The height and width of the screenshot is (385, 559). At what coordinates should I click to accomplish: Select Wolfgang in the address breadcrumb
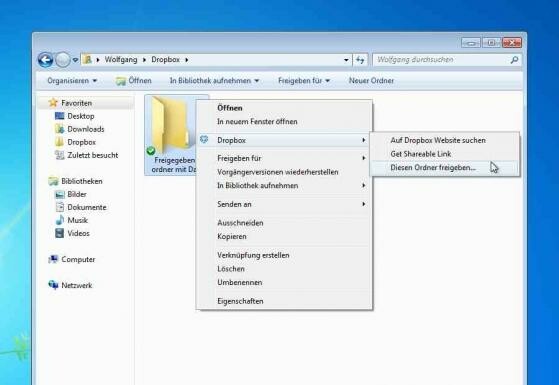[121, 60]
